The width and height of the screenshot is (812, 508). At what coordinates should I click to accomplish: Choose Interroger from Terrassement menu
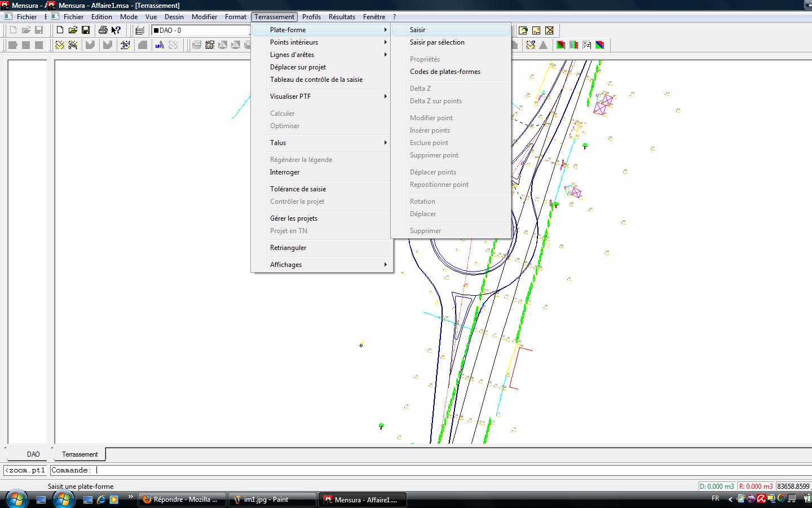pos(323,172)
